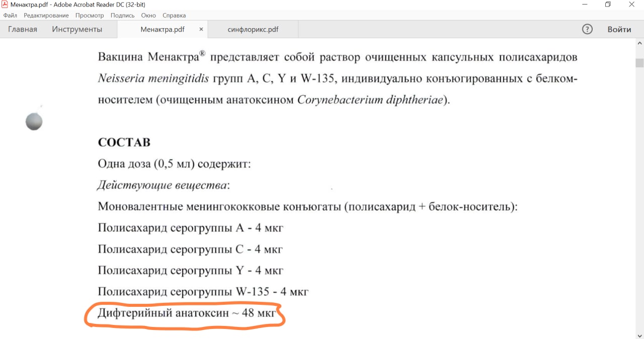Screen dimensions: 644x339
Task: Minimize the Acrobat Reader window
Action: point(585,5)
